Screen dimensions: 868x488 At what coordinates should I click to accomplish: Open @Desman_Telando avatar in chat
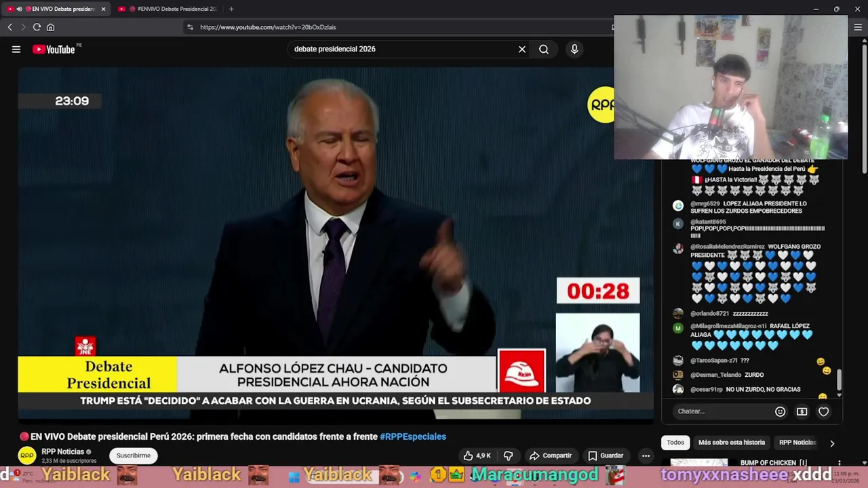click(678, 375)
